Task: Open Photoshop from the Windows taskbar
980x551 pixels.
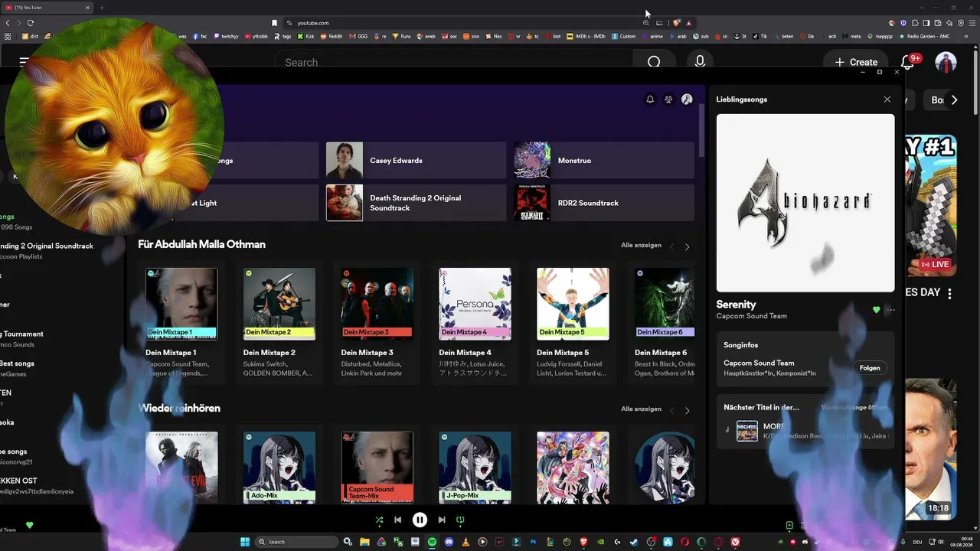Action: point(533,542)
